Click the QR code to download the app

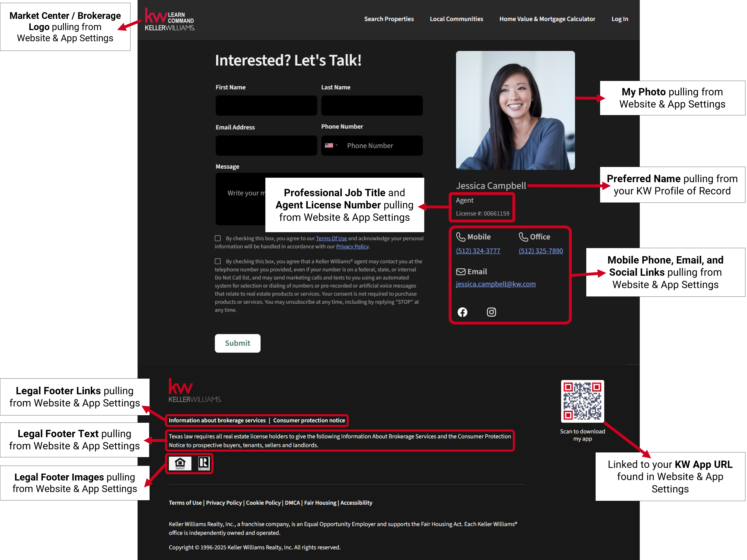(582, 401)
